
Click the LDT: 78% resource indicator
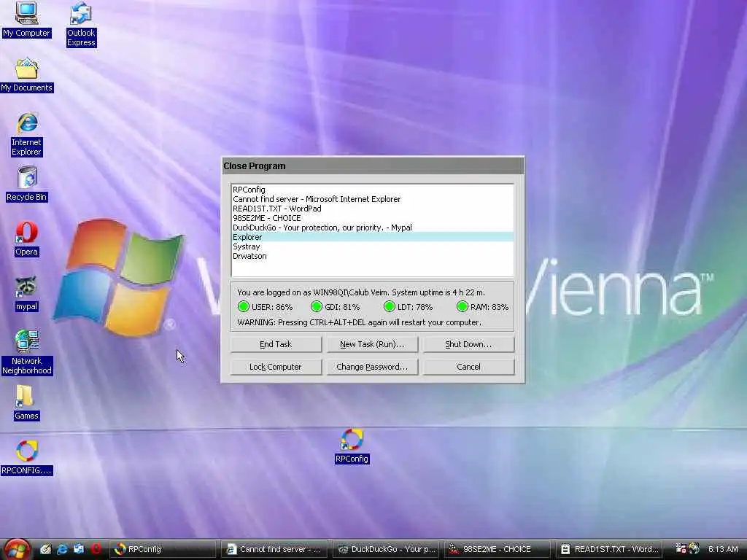[x=409, y=307]
